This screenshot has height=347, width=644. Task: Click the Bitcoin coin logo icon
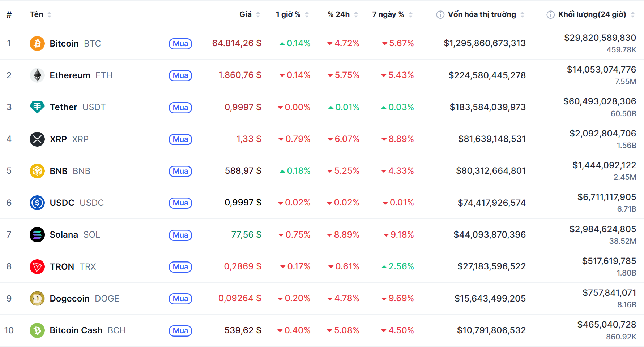pyautogui.click(x=37, y=44)
